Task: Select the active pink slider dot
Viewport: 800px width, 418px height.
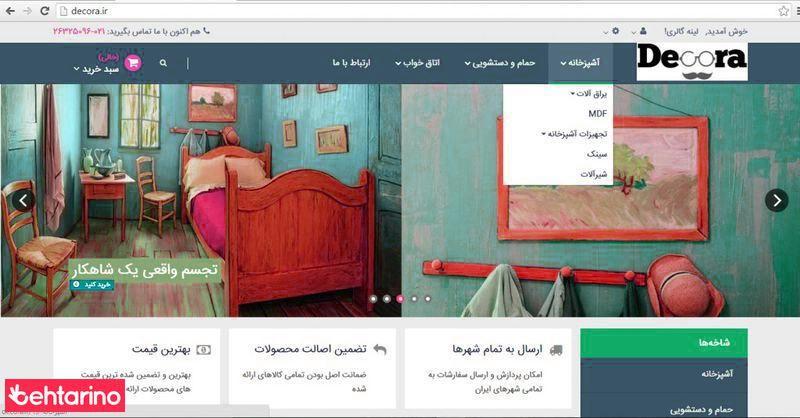Action: tap(401, 299)
